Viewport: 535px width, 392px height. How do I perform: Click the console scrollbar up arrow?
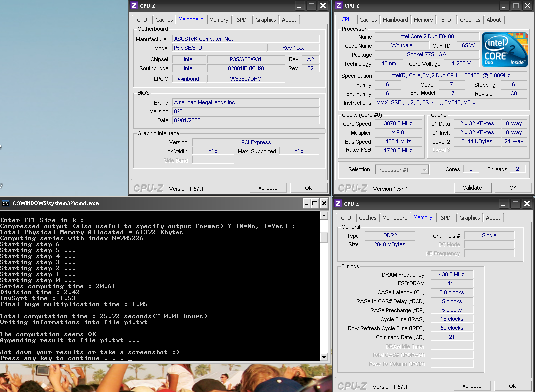(324, 215)
